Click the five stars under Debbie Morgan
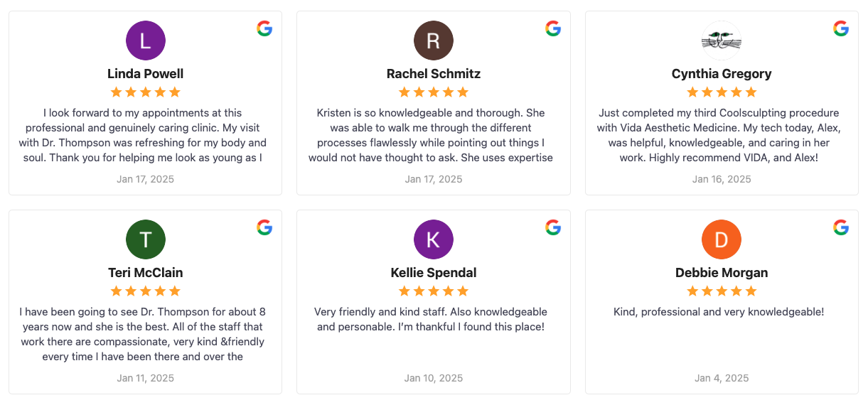Viewport: 868px width, 405px height. pyautogui.click(x=722, y=291)
